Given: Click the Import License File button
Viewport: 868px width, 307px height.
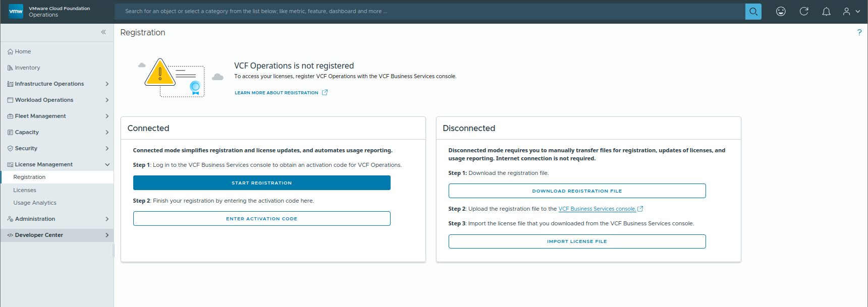Looking at the screenshot, I should coord(577,241).
